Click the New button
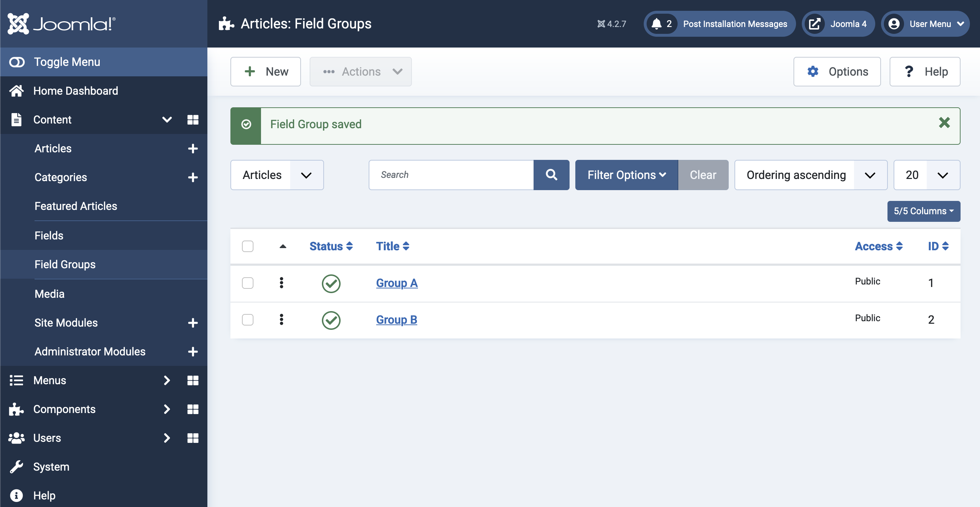 coord(266,72)
